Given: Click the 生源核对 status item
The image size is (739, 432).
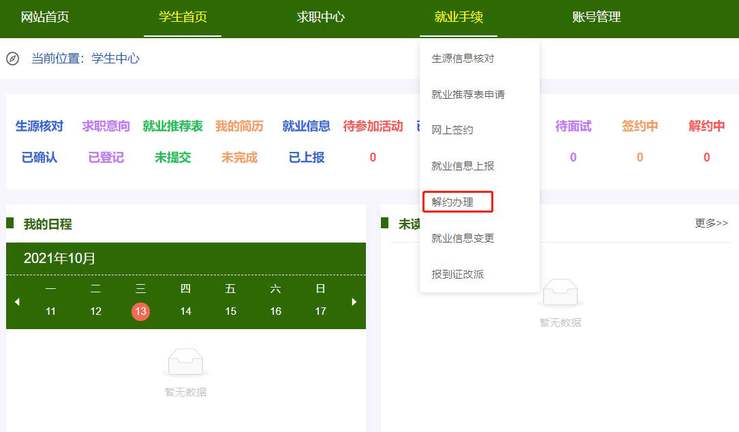Looking at the screenshot, I should [39, 126].
